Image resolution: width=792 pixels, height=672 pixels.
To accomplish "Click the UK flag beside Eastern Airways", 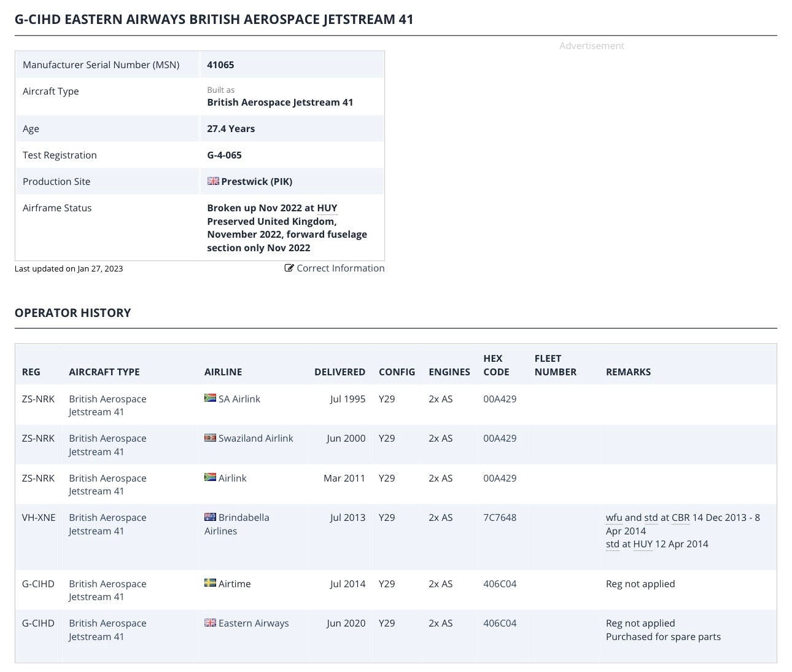I will [210, 623].
